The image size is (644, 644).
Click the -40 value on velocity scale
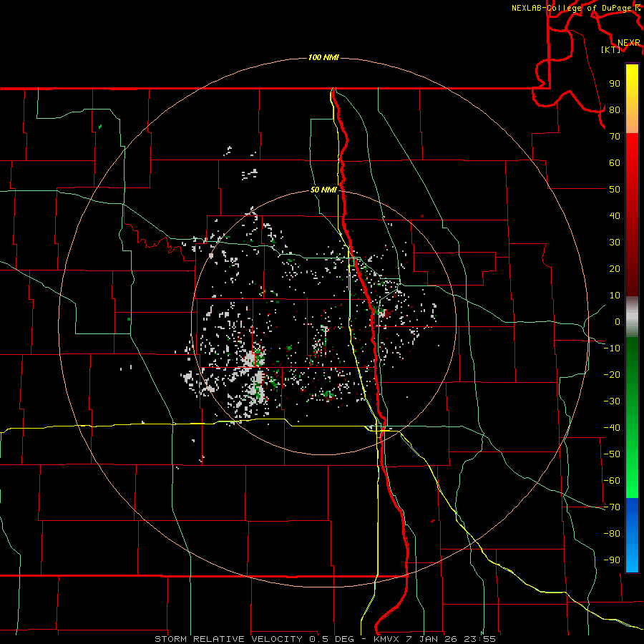(x=612, y=428)
